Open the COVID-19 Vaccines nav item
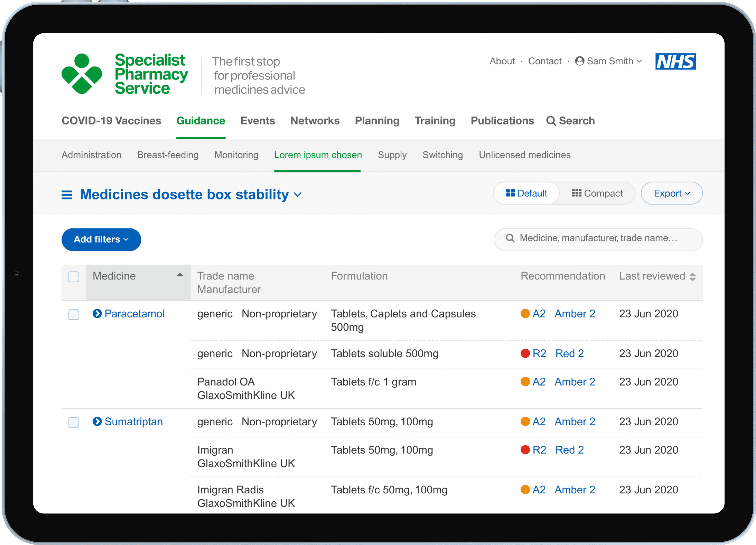 [x=111, y=121]
